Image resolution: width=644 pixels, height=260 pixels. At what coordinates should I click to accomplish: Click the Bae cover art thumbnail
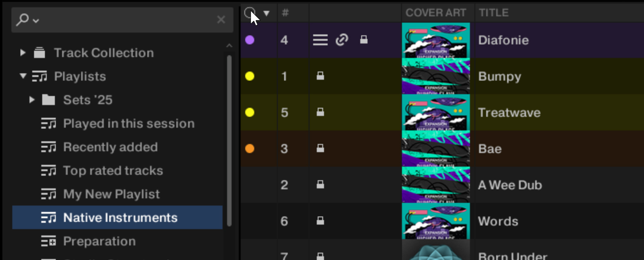(436, 149)
